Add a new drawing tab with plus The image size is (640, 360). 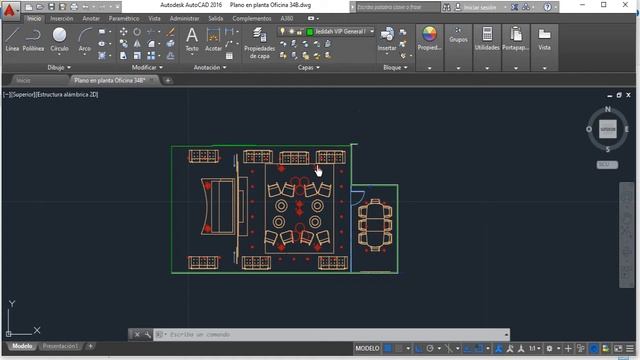point(168,80)
